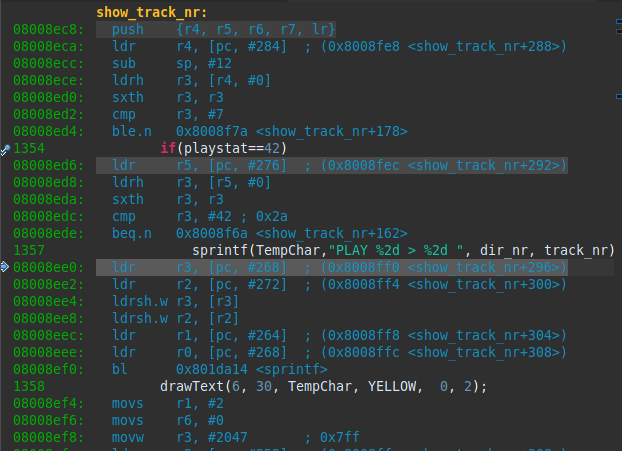The width and height of the screenshot is (622, 451).
Task: Select the show_track_nr function label
Action: pyautogui.click(x=152, y=12)
